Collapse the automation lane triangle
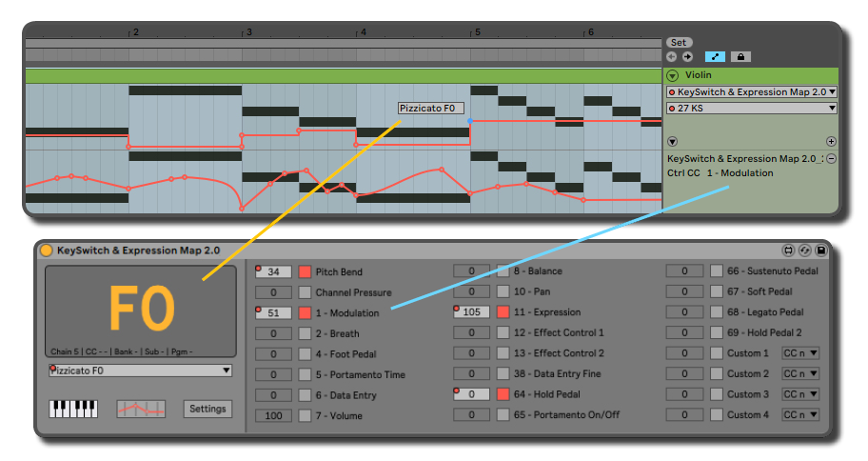 pos(672,141)
